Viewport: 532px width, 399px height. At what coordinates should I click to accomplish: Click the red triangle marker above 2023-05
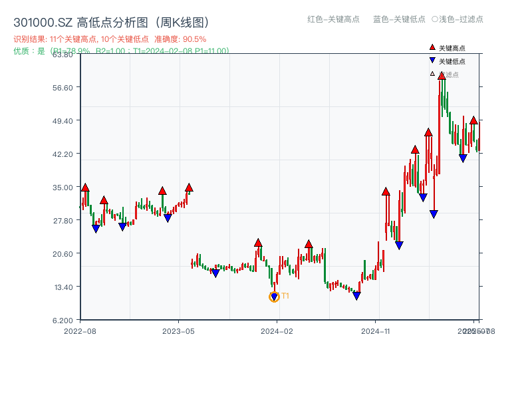tap(189, 187)
